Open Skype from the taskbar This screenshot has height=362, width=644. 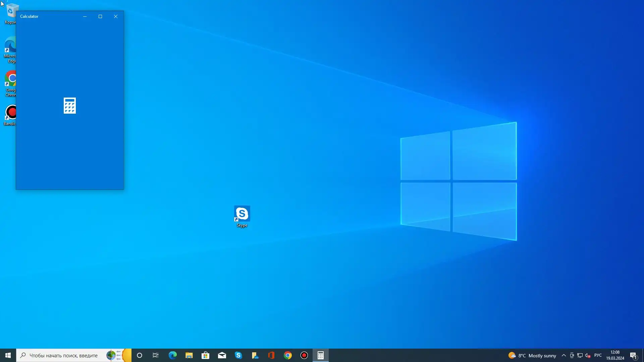(238, 355)
